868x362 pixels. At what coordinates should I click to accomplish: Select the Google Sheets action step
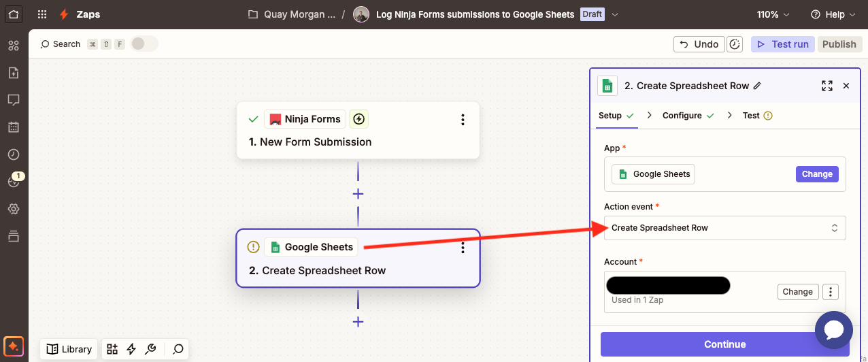pos(358,259)
